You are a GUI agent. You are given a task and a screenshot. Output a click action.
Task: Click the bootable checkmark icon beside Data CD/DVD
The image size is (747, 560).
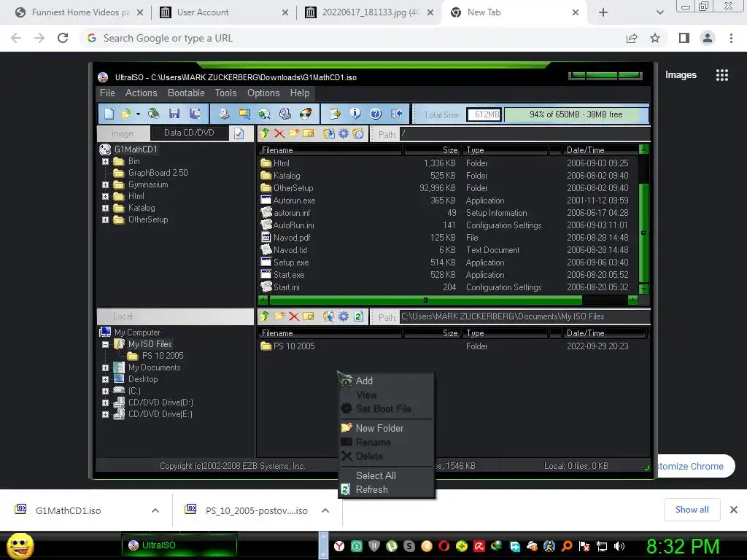(239, 133)
